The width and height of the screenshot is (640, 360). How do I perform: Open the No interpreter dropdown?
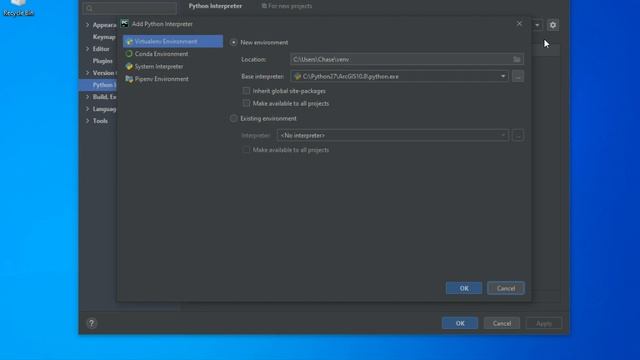[x=393, y=136]
